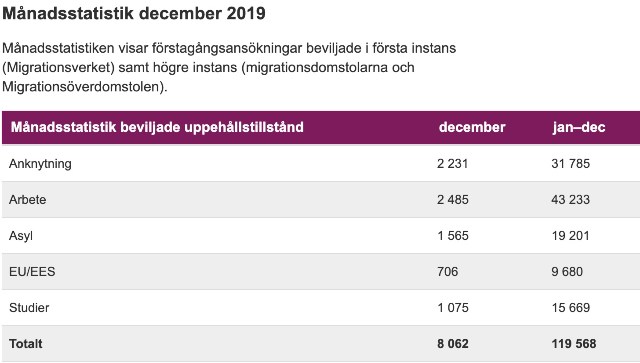Click the table header 'Månadsstatistik beviljade uppehållstillstånd'
Screen dimensions: 640x363
click(157, 127)
